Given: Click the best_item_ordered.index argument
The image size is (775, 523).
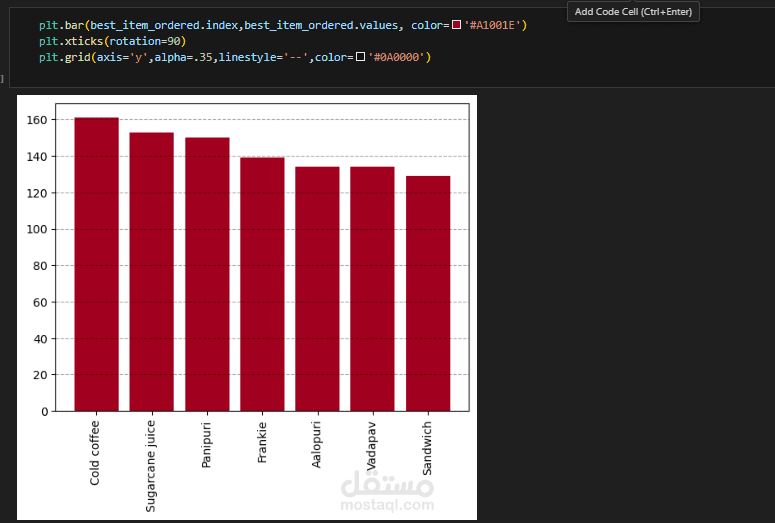Looking at the screenshot, I should coord(164,25).
